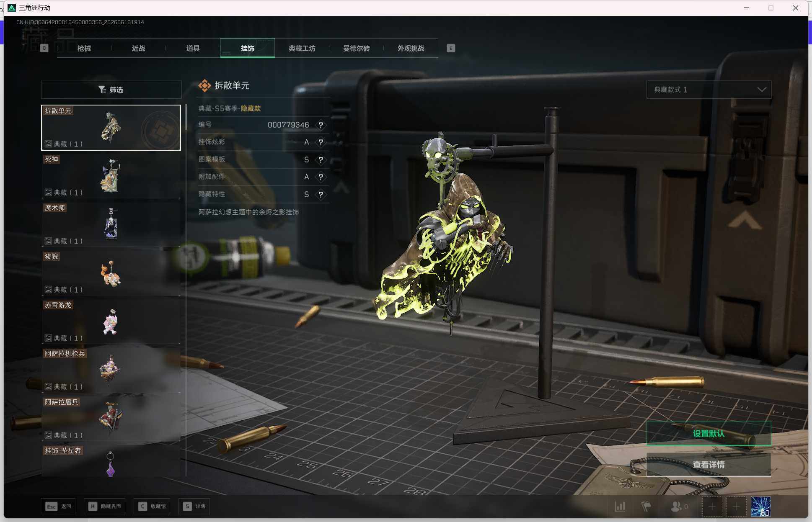Click the 隐藏款 rarity label
This screenshot has width=812, height=522.
pyautogui.click(x=251, y=108)
